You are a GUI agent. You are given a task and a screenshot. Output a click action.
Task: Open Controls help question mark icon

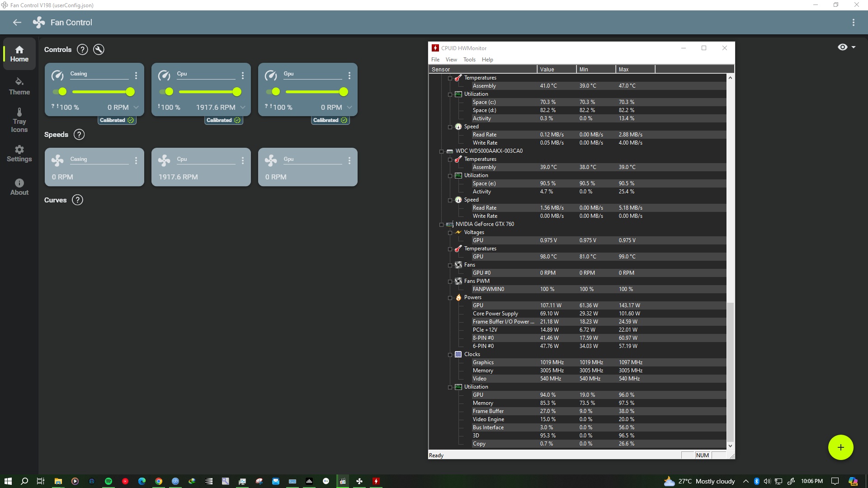pyautogui.click(x=82, y=50)
